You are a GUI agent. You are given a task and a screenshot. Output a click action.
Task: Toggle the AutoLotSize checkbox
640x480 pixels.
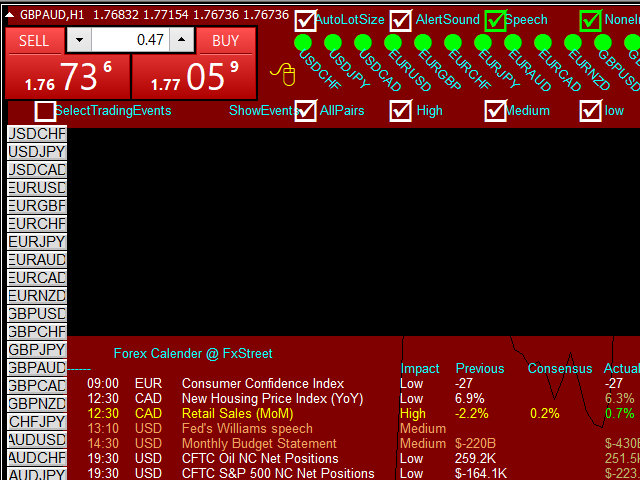(306, 20)
